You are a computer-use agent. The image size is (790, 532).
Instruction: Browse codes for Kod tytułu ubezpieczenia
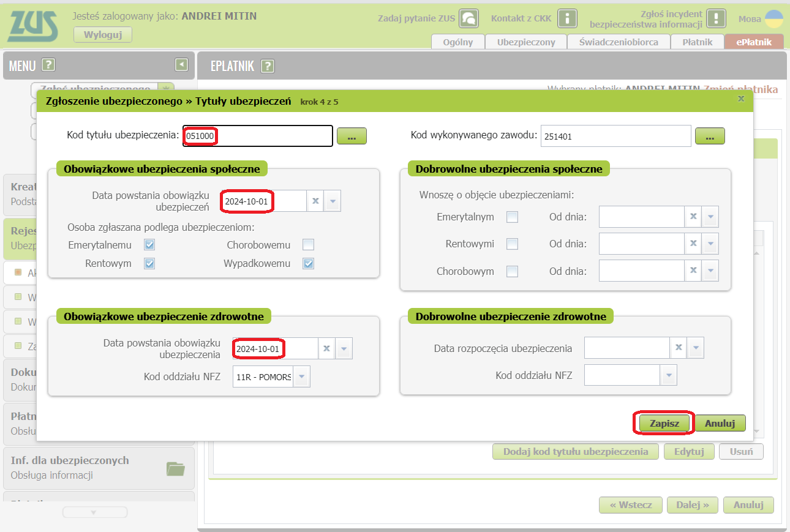pos(352,137)
